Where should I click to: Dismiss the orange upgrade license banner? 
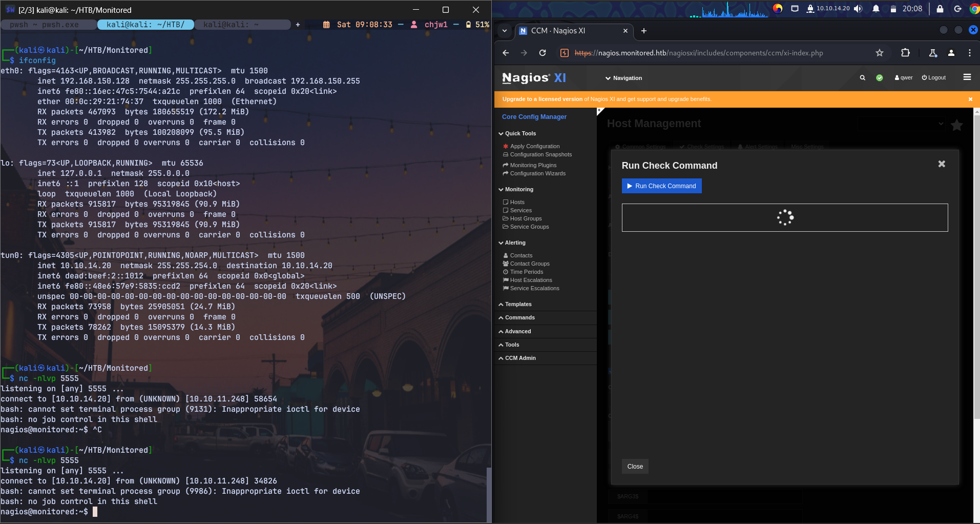click(970, 99)
